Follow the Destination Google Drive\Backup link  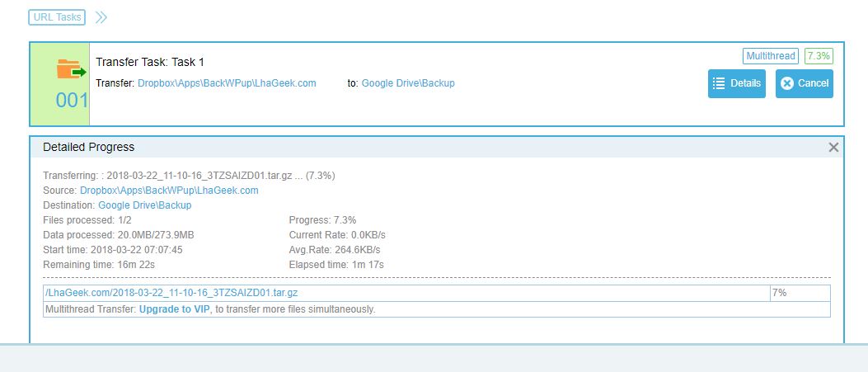tap(144, 205)
